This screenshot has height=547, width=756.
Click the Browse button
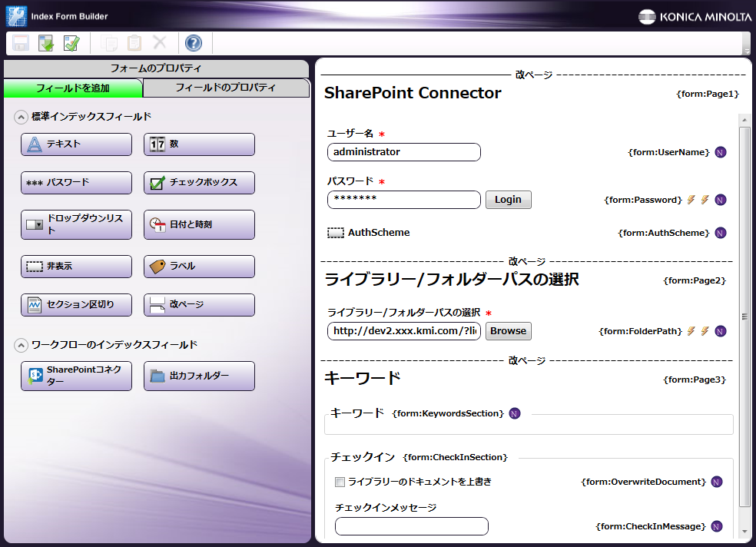point(508,331)
